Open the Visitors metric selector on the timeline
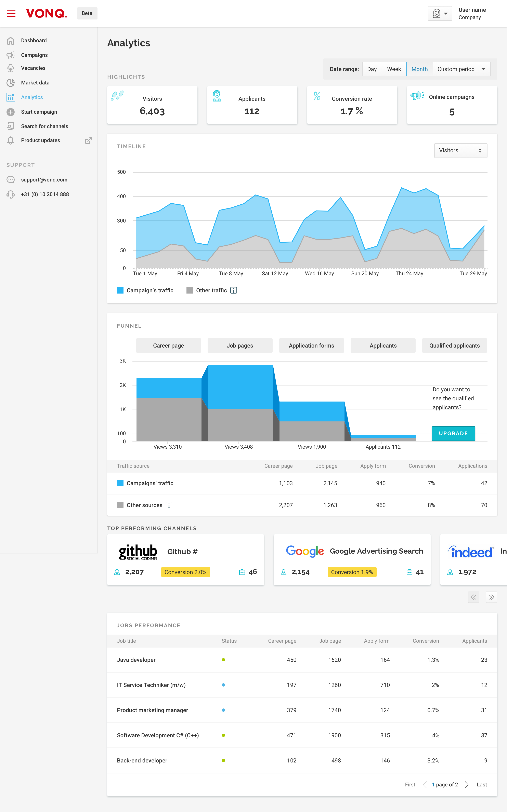Screen dimensions: 507x812 pos(460,150)
